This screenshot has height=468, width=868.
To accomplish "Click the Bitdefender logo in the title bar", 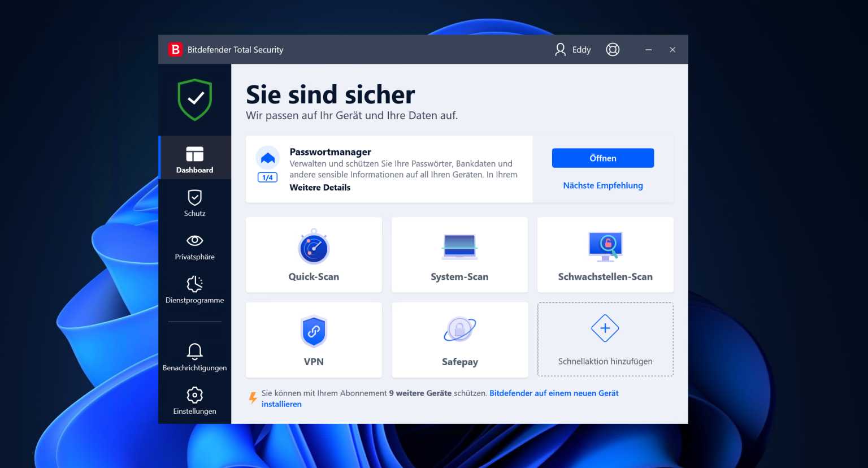I will pyautogui.click(x=175, y=49).
